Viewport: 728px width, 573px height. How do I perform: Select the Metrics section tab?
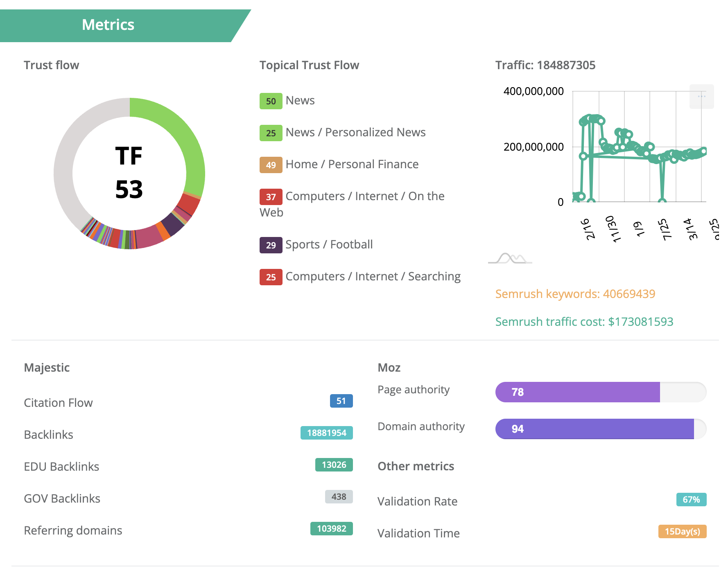coord(108,25)
